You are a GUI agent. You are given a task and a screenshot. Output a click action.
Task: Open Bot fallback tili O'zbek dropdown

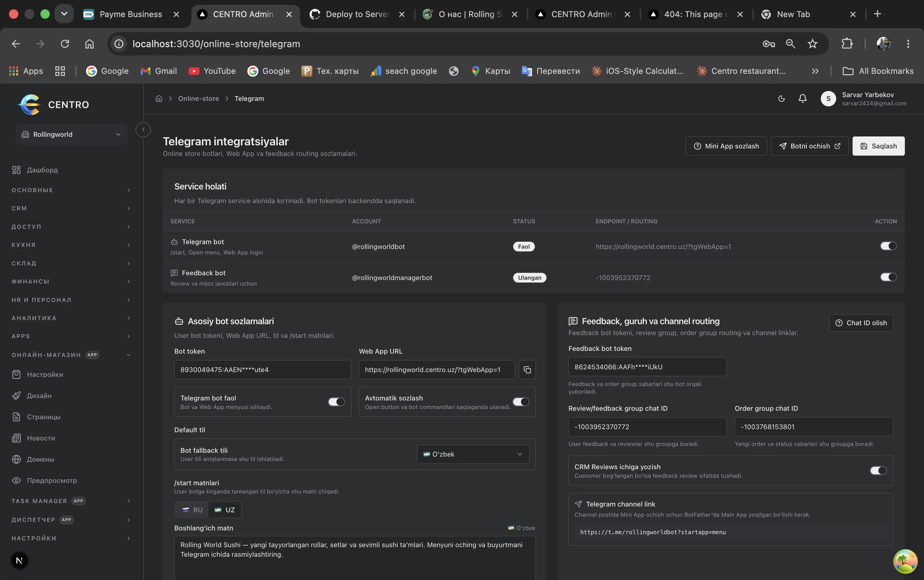(x=473, y=454)
